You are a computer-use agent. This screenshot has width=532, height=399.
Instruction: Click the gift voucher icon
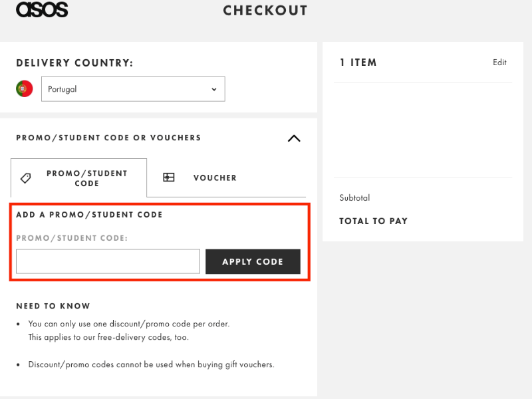(x=169, y=178)
